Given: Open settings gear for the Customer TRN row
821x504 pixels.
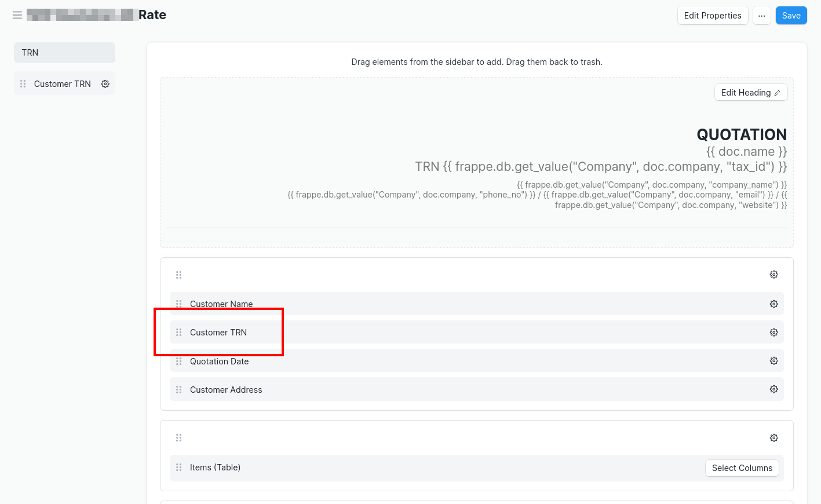Looking at the screenshot, I should [773, 332].
